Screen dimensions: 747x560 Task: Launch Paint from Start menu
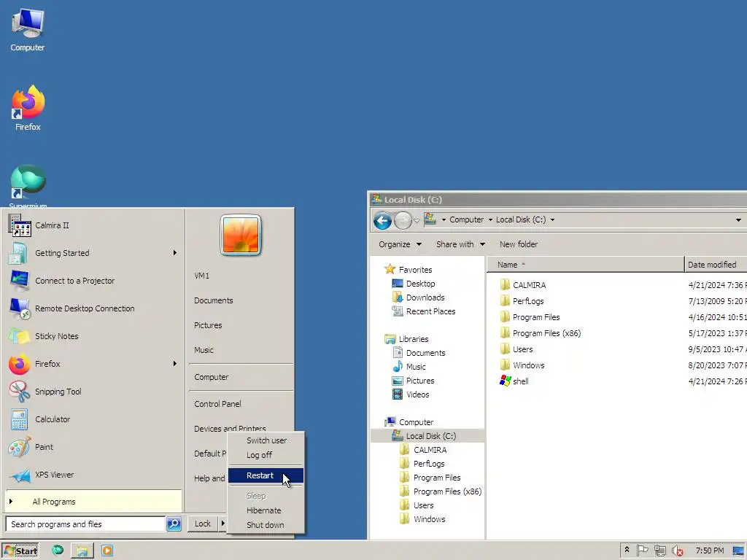point(93,447)
